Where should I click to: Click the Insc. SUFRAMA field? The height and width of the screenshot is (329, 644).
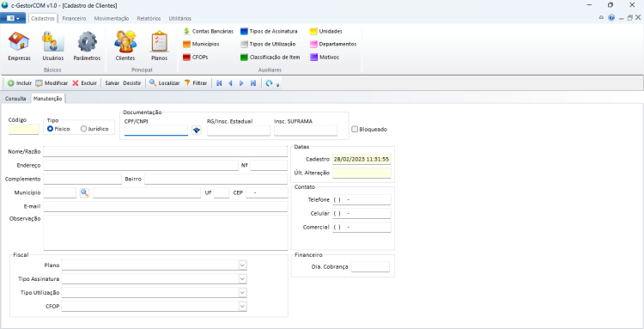pos(306,131)
